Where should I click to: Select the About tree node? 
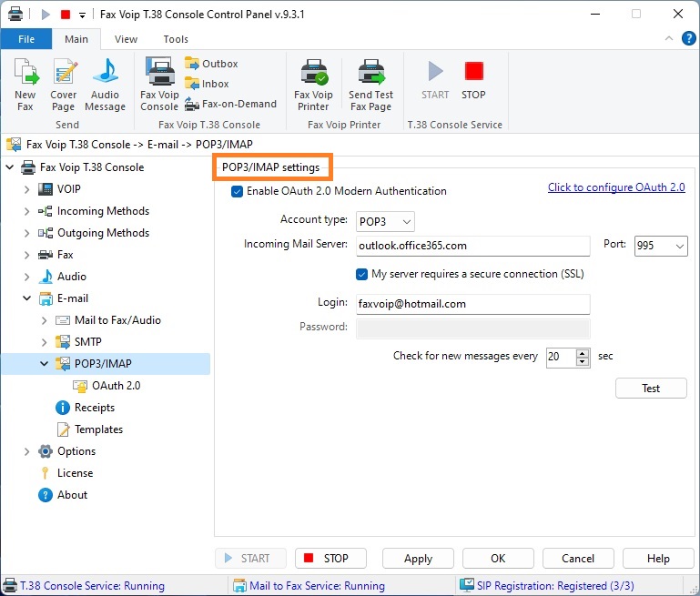point(72,495)
